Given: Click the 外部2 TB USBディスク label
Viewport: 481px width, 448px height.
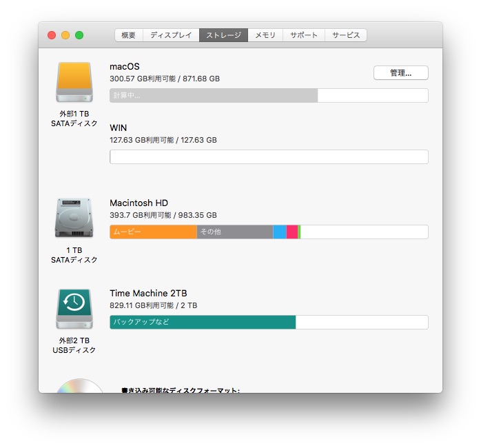Looking at the screenshot, I should [74, 345].
